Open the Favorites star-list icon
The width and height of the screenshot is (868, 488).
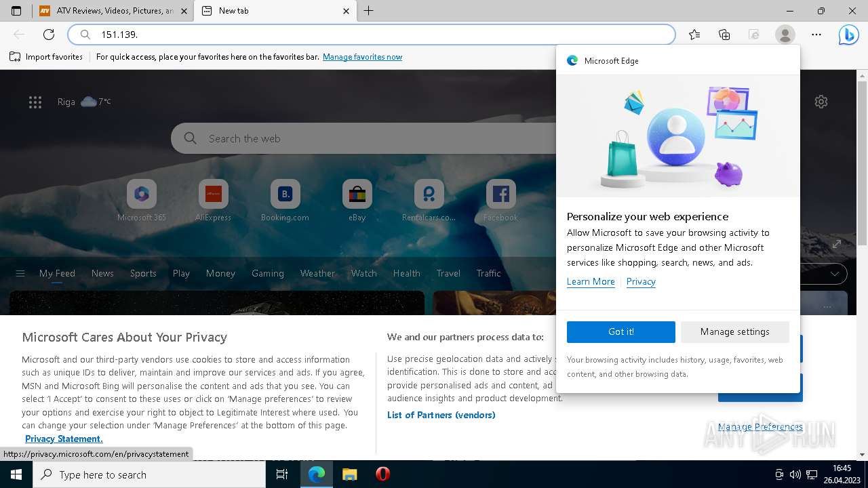pos(694,35)
